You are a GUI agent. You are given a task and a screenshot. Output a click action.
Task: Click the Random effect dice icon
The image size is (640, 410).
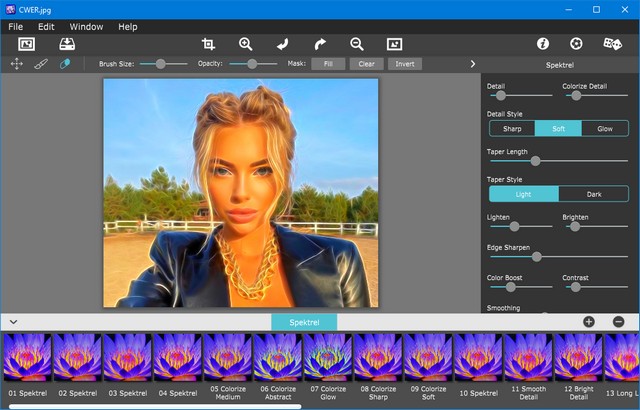(612, 44)
